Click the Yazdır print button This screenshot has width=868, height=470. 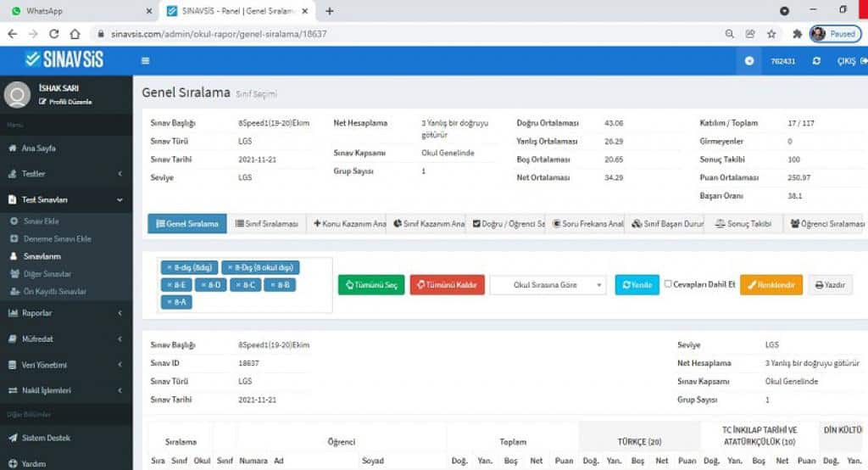830,285
